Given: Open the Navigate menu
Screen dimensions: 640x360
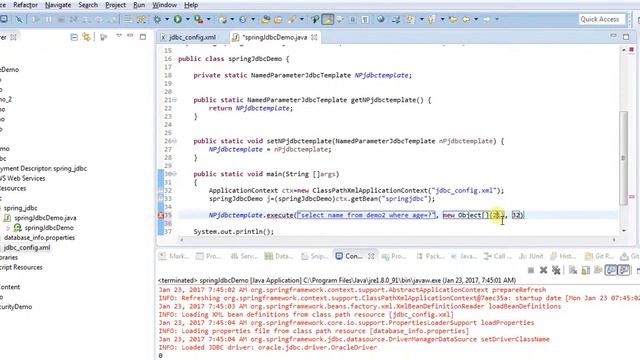Looking at the screenshot, I should pyautogui.click(x=58, y=5).
